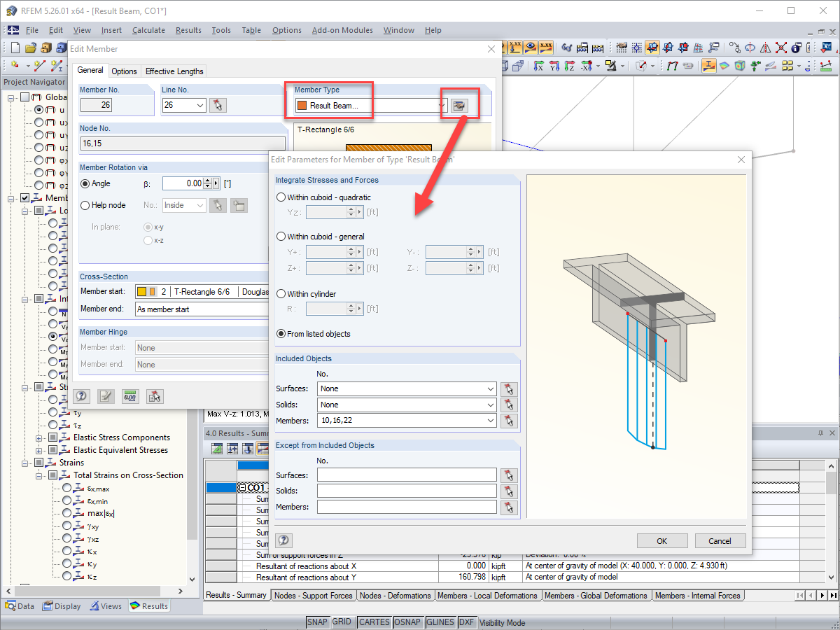Click the new document icon in main toolbar
Screen dimensions: 840x630
(15, 48)
